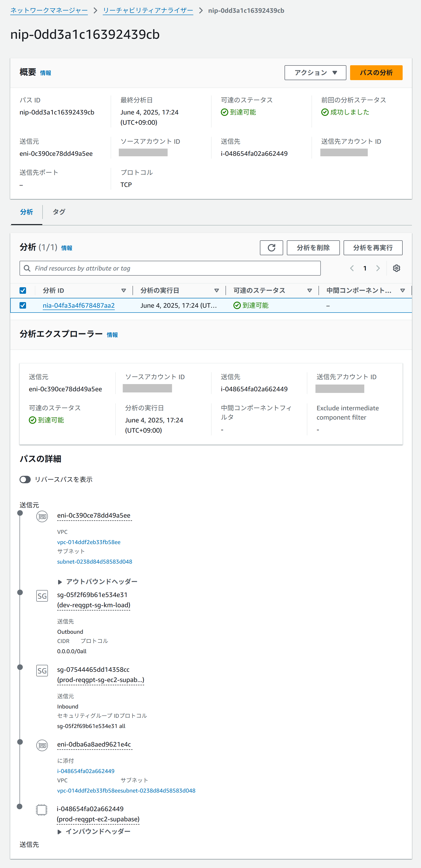The height and width of the screenshot is (868, 421).
Task: Open vpc-014ddf2eb33fb58ee link under source ENI
Action: (x=89, y=542)
